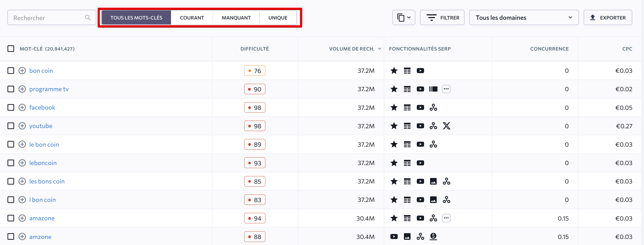This screenshot has width=644, height=245.
Task: Click the 'CPC' column header
Action: click(x=627, y=49)
